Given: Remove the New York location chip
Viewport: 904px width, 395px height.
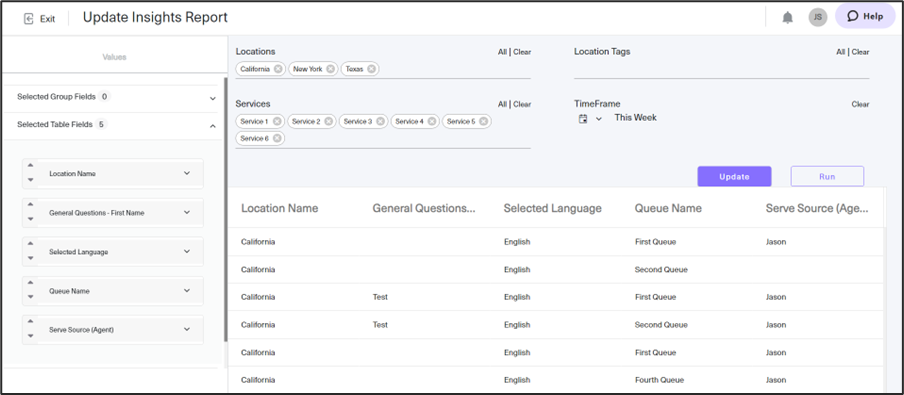Looking at the screenshot, I should pos(330,69).
